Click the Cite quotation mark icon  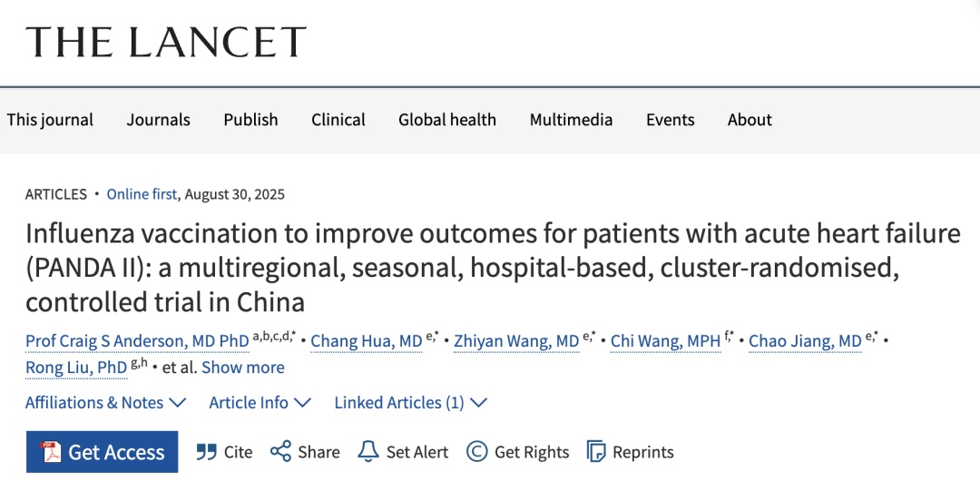(x=206, y=452)
